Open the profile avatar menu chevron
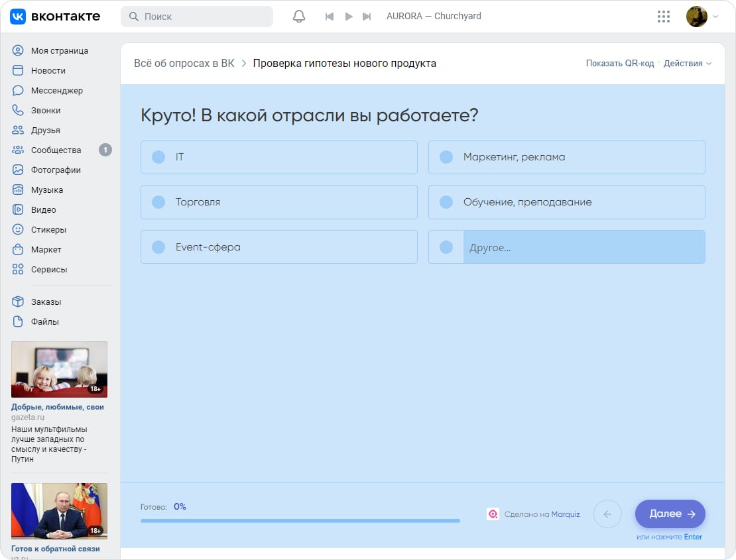Screen dimensions: 736x560 tap(715, 16)
